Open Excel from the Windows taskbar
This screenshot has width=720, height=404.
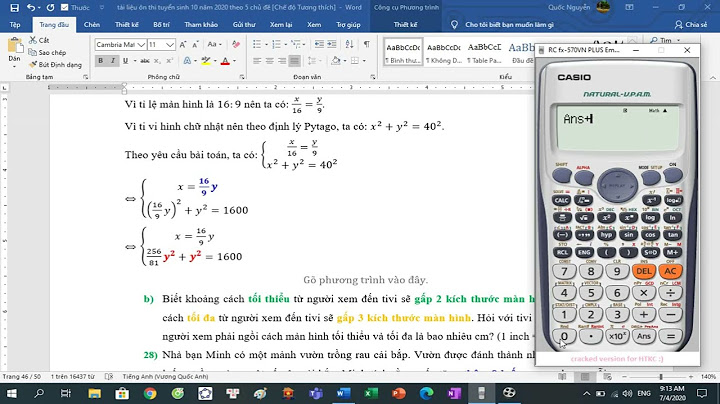click(371, 393)
